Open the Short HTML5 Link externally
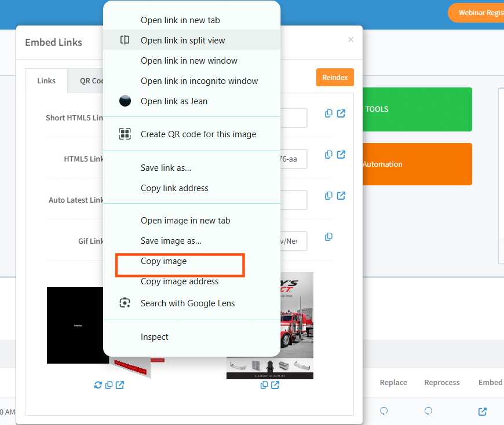The image size is (504, 425). point(341,113)
